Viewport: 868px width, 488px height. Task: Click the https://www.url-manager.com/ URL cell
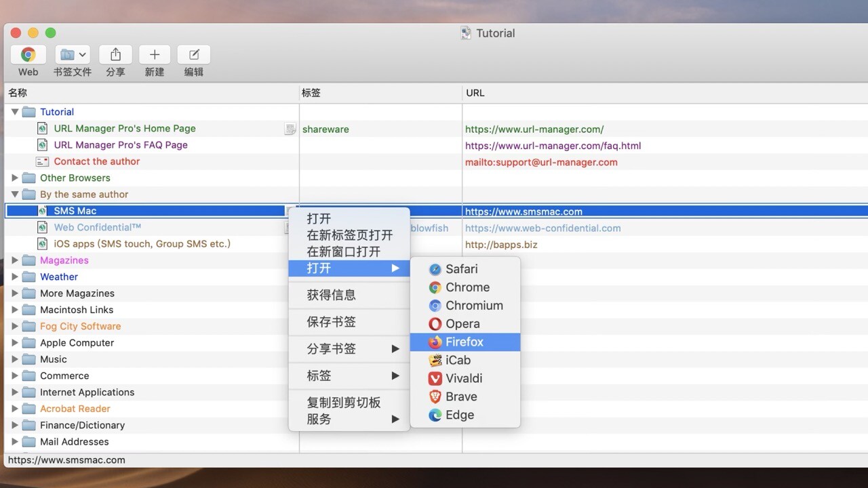click(534, 129)
